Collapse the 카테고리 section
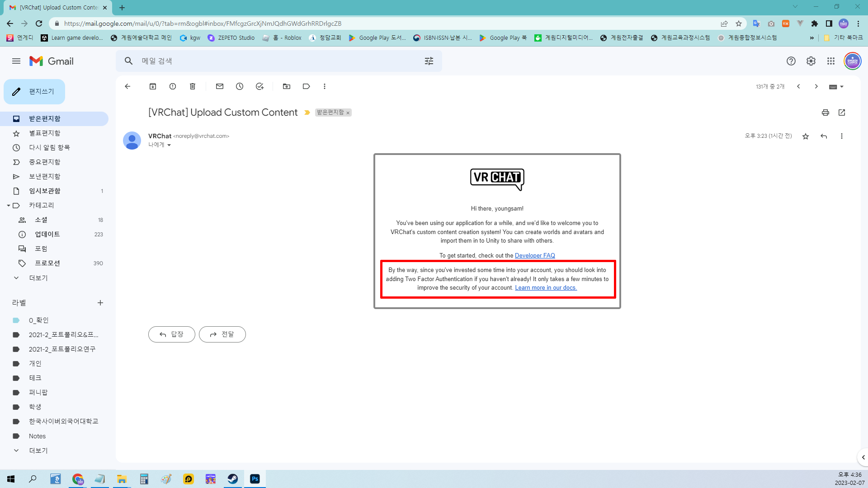868x488 pixels. (9, 206)
